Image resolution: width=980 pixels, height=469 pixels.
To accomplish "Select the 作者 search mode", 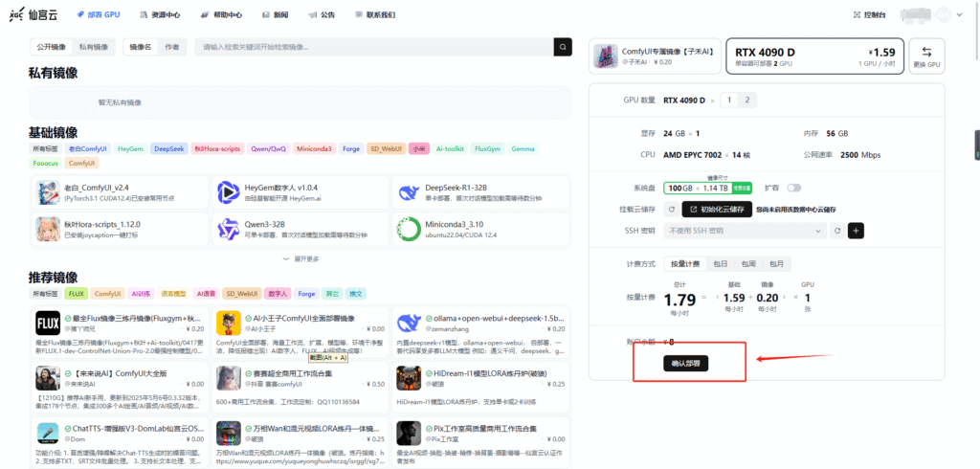I will coord(171,47).
